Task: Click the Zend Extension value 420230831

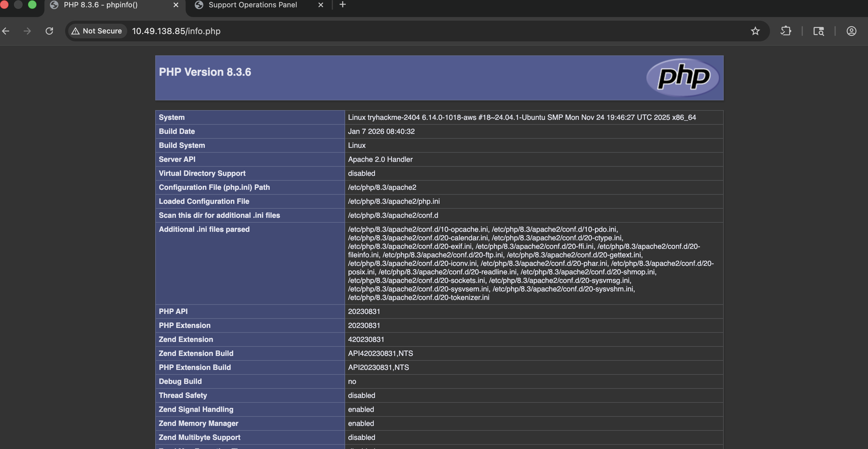Action: (x=366, y=339)
